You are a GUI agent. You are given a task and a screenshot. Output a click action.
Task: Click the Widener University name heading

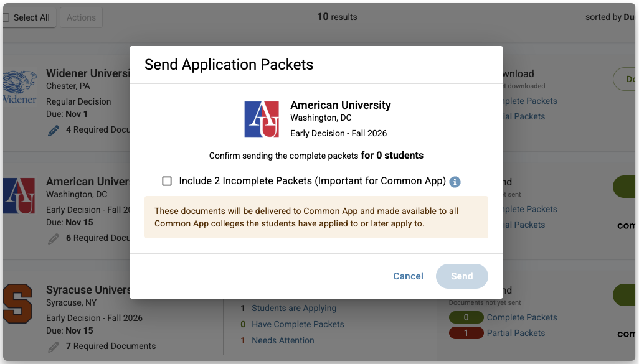[x=88, y=73]
